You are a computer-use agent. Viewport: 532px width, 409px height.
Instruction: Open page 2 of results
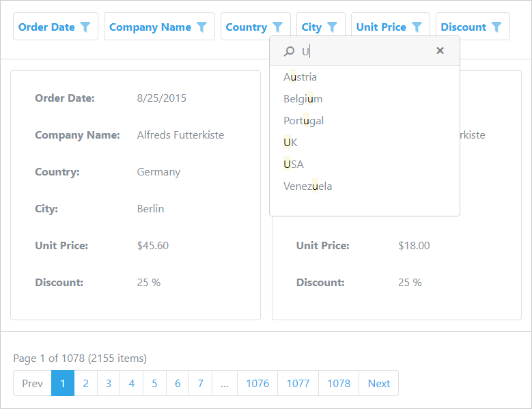pos(85,383)
